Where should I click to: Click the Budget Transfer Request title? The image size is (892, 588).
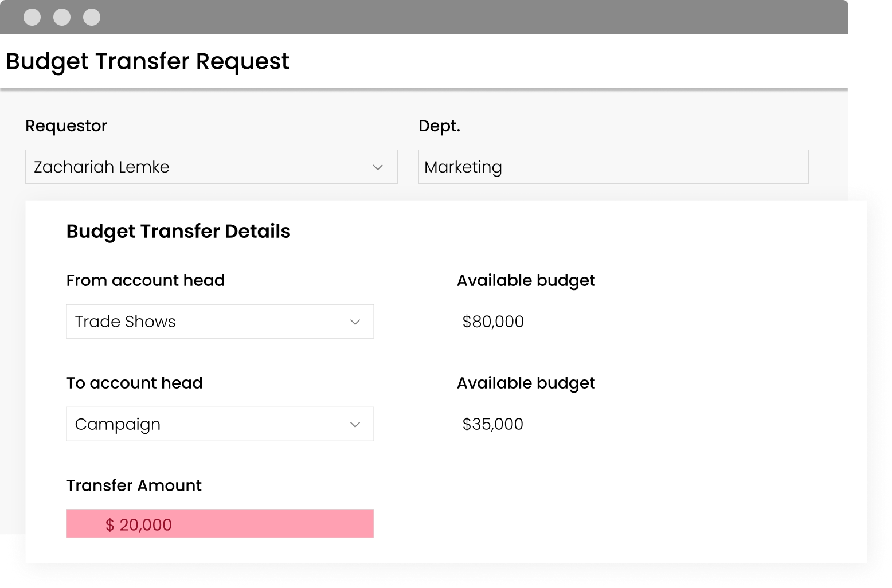click(x=147, y=61)
